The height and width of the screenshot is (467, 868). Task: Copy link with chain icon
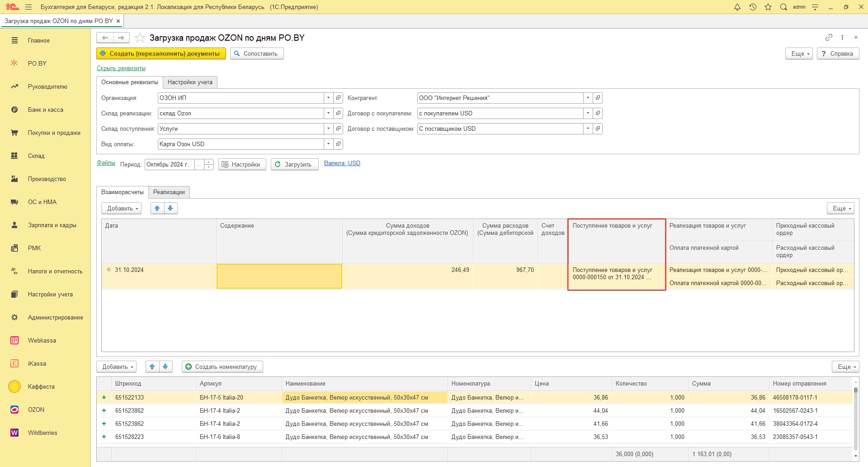click(x=829, y=37)
